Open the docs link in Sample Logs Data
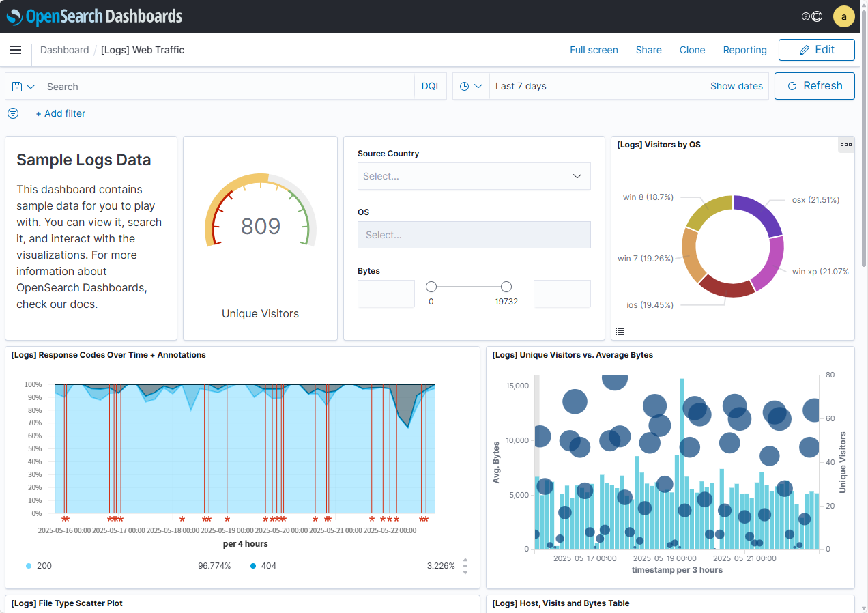868x613 pixels. pyautogui.click(x=82, y=304)
